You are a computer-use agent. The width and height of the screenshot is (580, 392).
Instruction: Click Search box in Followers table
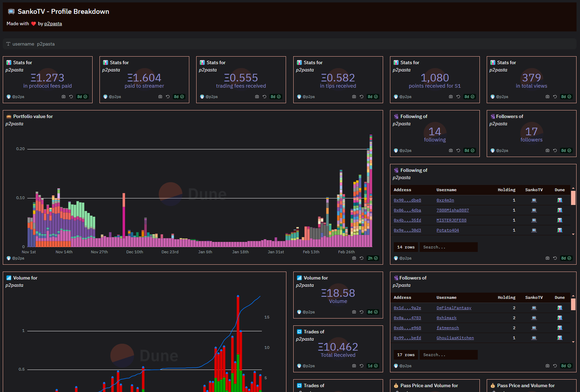449,355
